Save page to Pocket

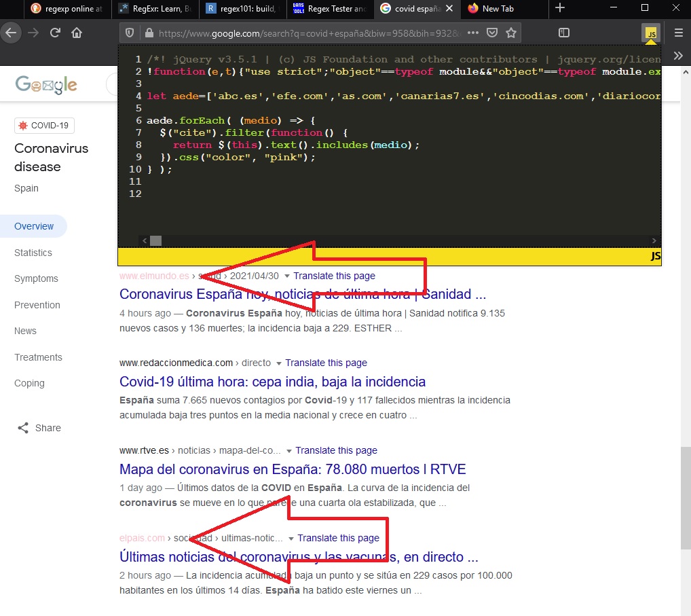[x=493, y=33]
